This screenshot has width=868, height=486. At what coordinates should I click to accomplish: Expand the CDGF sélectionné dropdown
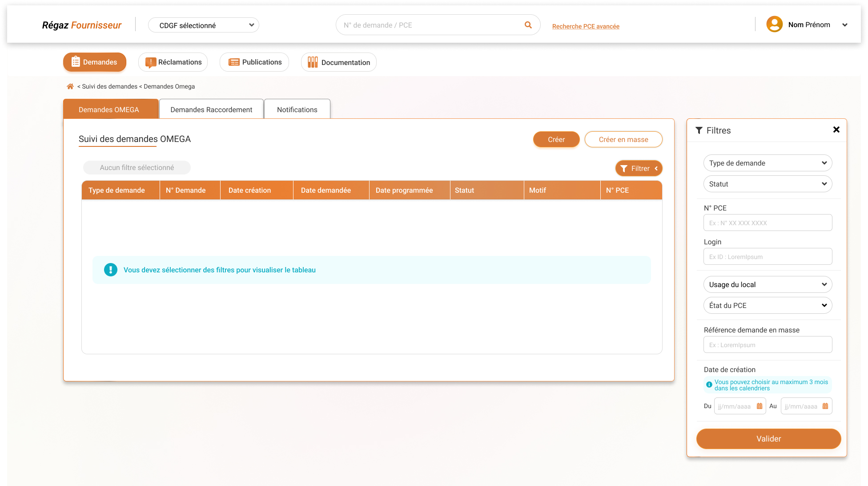point(204,25)
